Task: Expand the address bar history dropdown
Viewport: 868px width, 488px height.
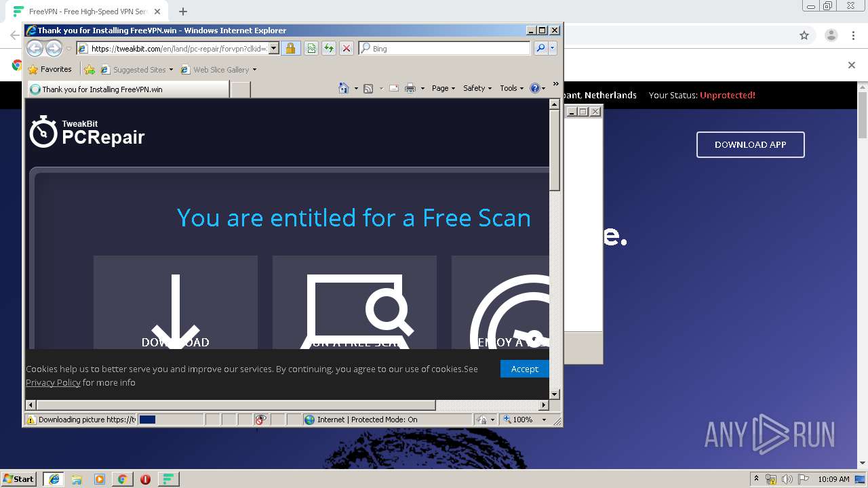Action: (x=274, y=49)
